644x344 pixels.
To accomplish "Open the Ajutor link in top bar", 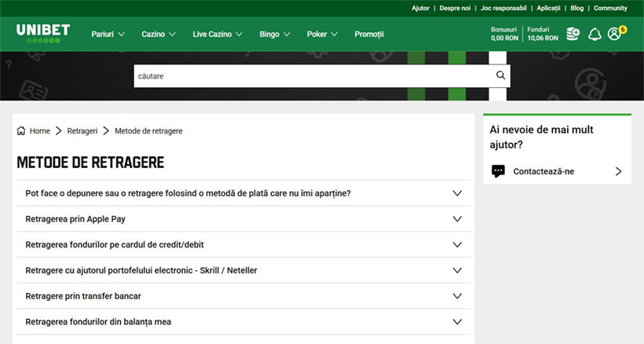I will pos(420,8).
